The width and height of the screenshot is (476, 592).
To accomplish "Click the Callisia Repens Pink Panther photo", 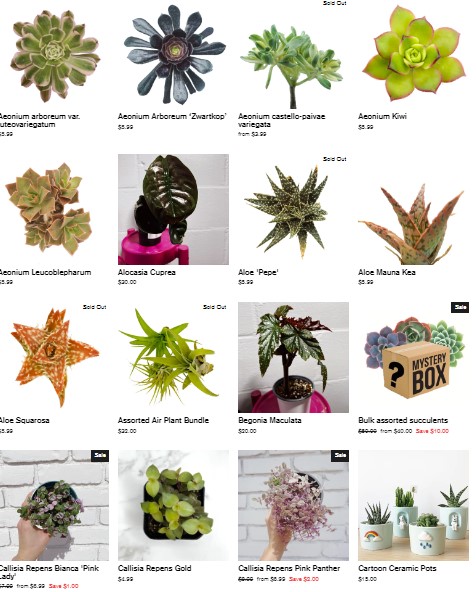I will point(293,505).
